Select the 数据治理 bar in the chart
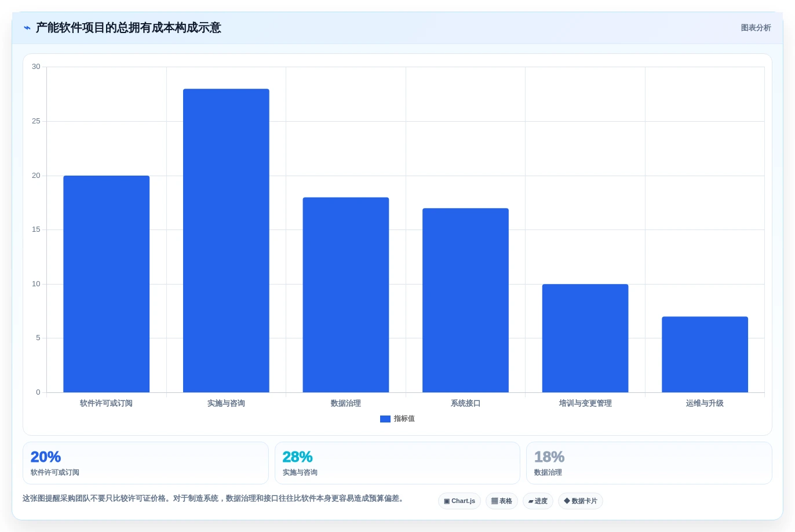This screenshot has width=795, height=532. 346,295
